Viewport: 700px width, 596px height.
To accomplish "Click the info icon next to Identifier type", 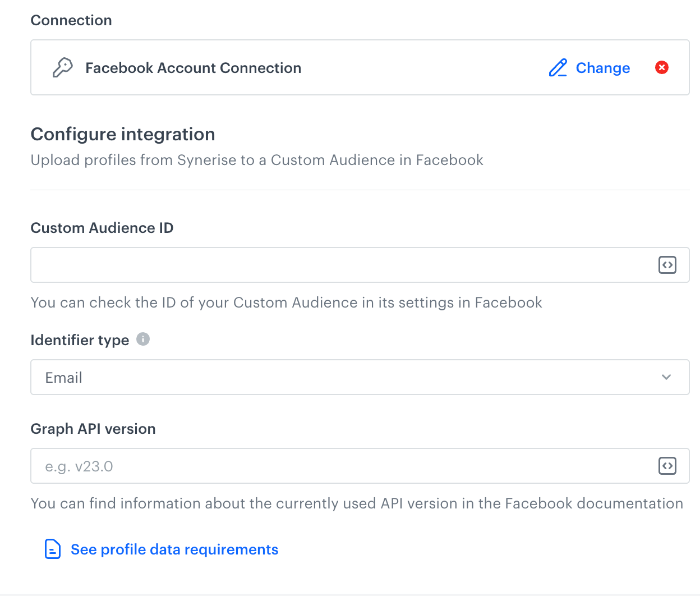I will [143, 339].
